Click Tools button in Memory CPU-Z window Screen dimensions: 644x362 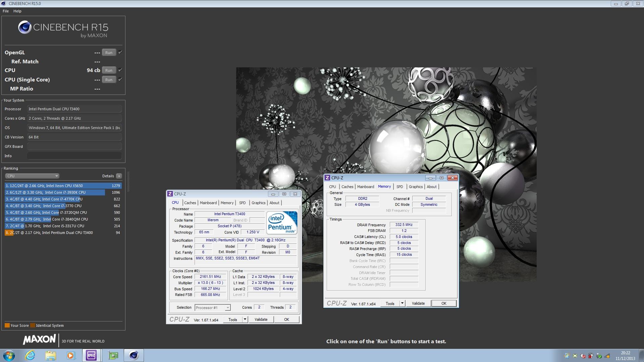390,303
